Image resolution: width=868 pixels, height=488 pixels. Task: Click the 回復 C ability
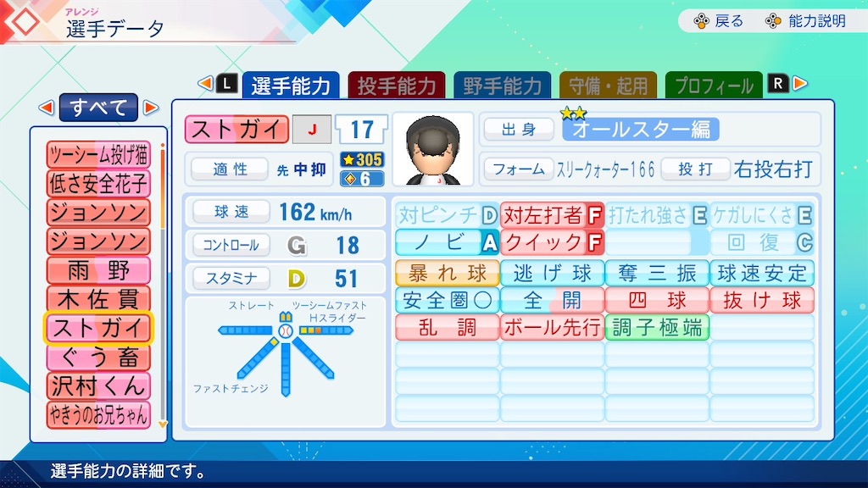(762, 242)
